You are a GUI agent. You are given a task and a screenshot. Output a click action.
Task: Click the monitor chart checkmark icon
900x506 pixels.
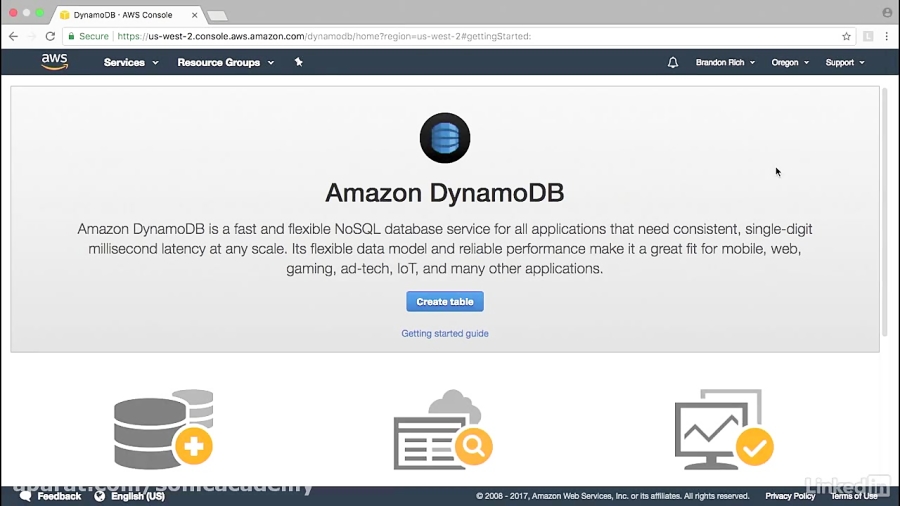coord(724,429)
